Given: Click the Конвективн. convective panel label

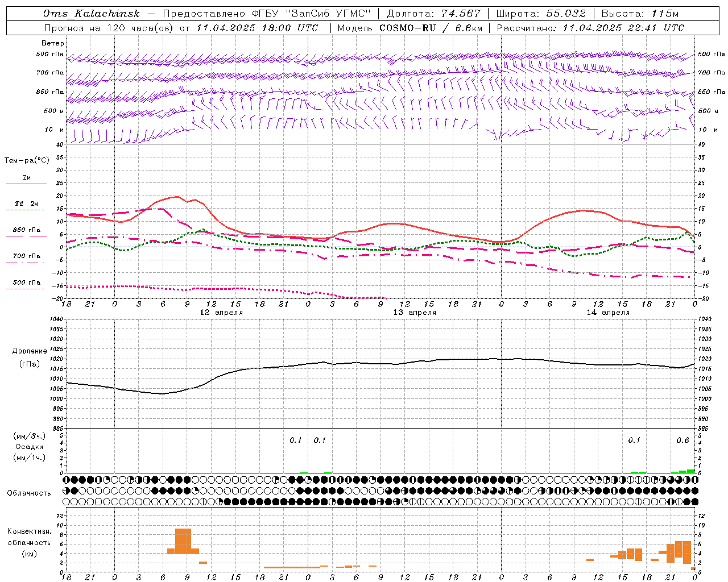Looking at the screenshot, I should click(x=29, y=531).
